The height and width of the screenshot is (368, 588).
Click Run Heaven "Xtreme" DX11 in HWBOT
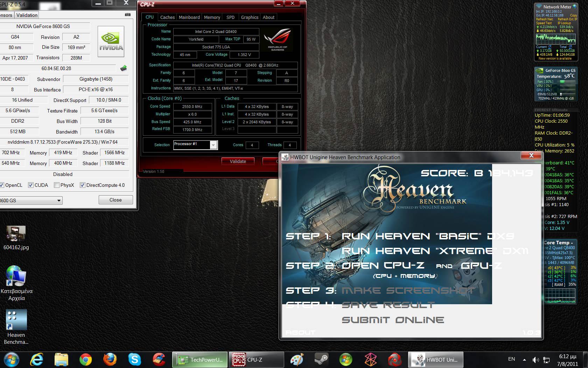(435, 251)
